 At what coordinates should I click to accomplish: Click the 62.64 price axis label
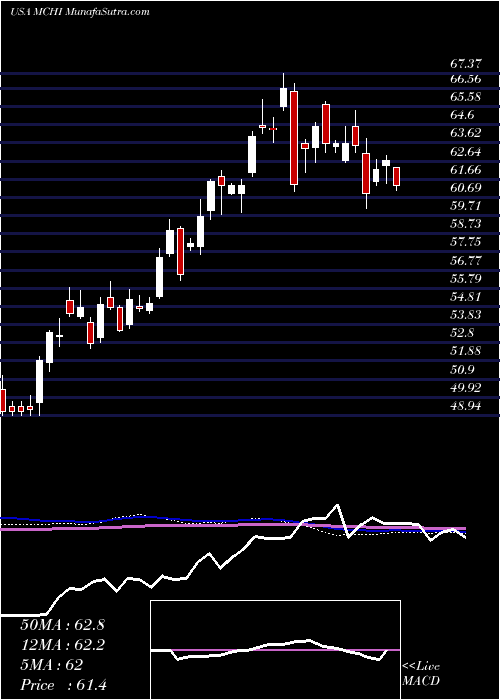[x=466, y=152]
